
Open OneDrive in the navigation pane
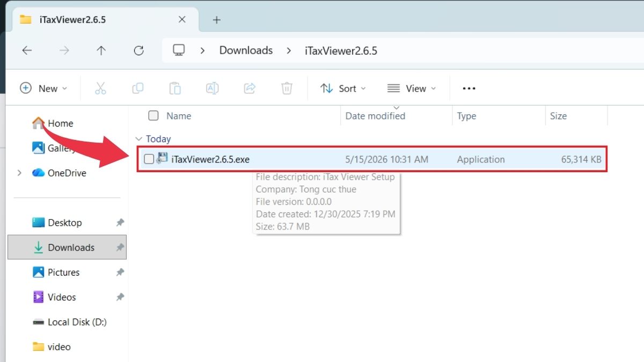click(x=59, y=173)
